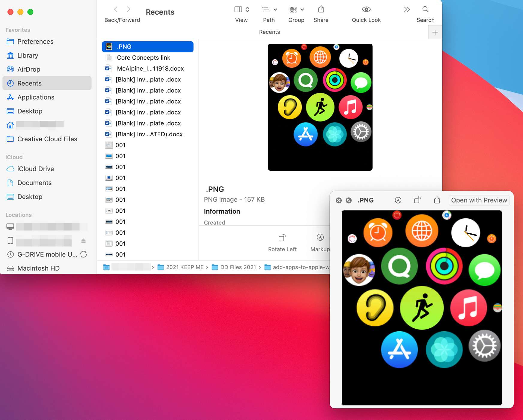This screenshot has height=420, width=523.
Task: Click the orange alarm clock icon in Quick Look
Action: pyautogui.click(x=378, y=232)
